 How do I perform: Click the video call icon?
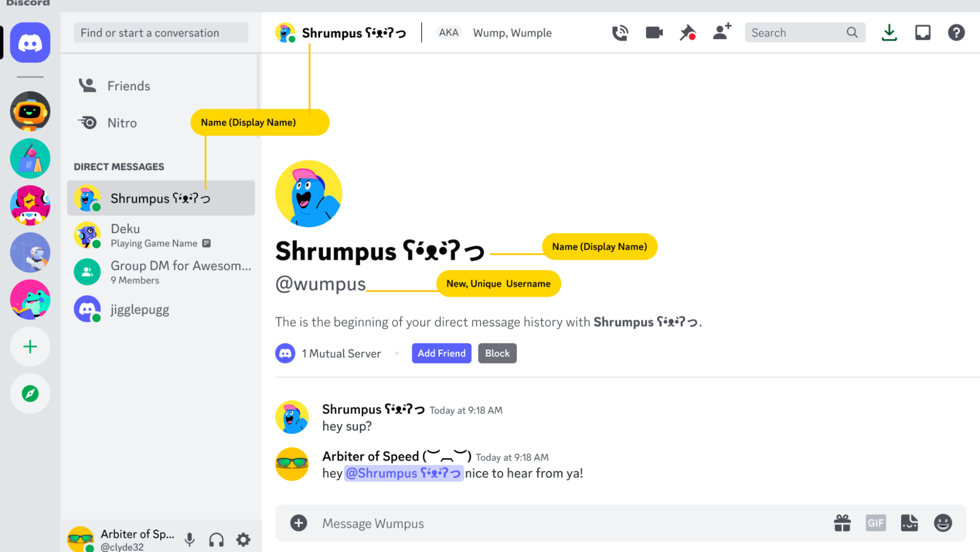point(653,32)
